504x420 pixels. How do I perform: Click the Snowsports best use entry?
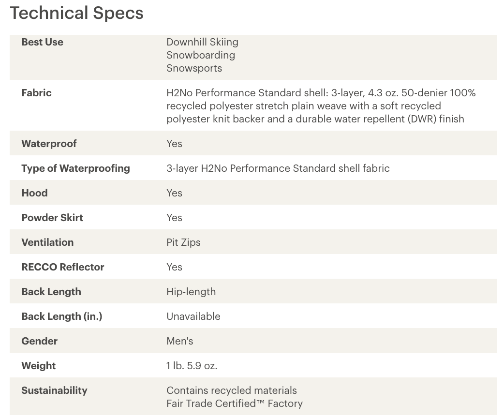[x=194, y=68]
